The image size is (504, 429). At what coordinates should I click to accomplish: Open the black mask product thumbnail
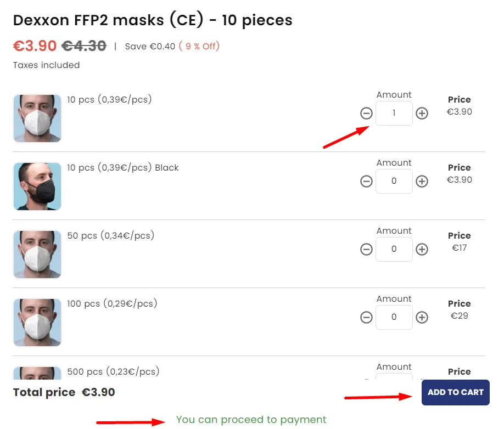(x=37, y=186)
